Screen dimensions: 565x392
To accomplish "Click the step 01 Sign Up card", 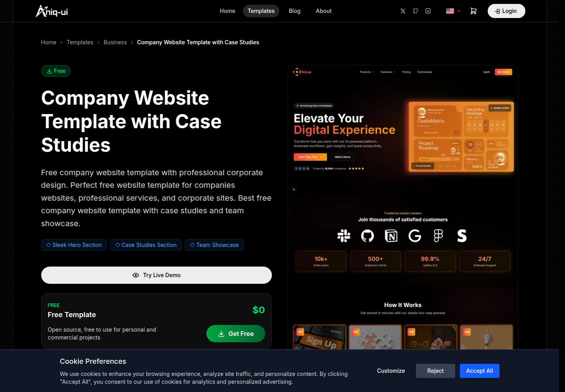I will click(x=320, y=337).
